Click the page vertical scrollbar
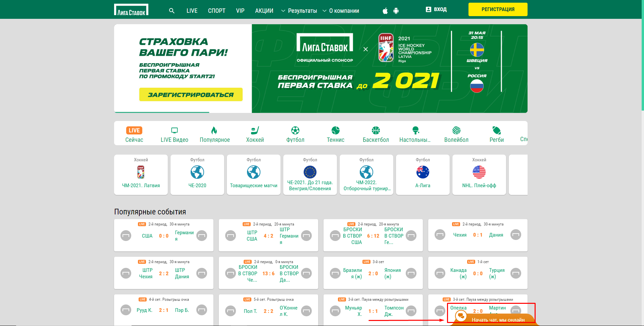The height and width of the screenshot is (326, 644). (x=642, y=55)
